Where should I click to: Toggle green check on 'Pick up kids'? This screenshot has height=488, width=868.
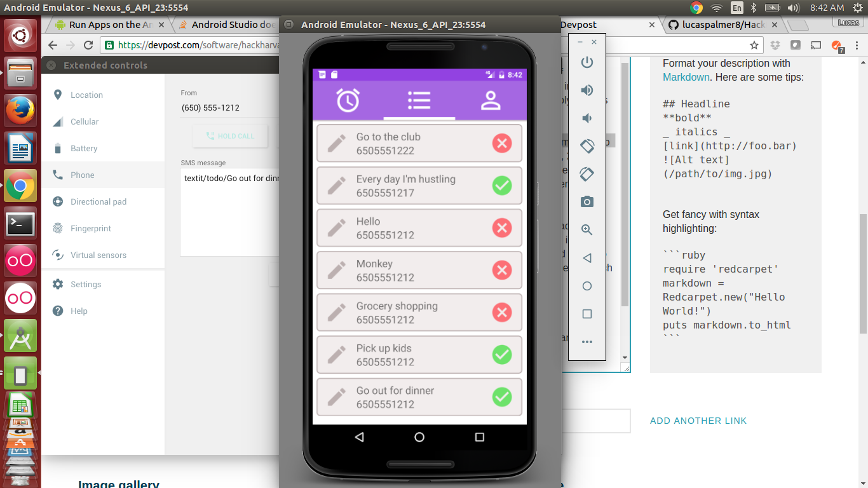(x=502, y=355)
